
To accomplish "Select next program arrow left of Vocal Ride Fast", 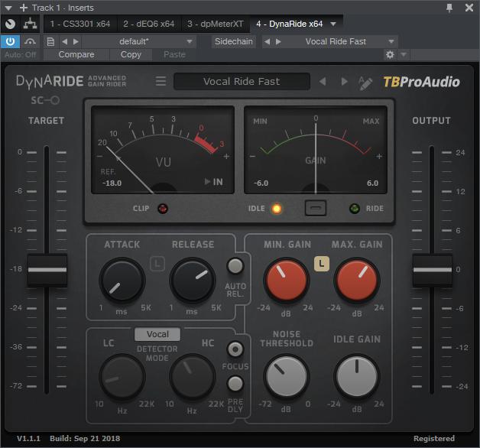I will (x=278, y=41).
